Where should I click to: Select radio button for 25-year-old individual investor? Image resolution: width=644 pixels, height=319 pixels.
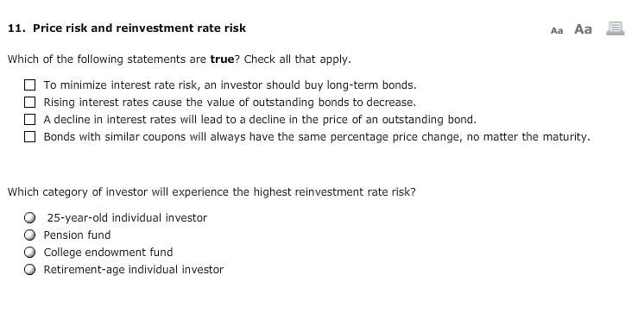29,218
